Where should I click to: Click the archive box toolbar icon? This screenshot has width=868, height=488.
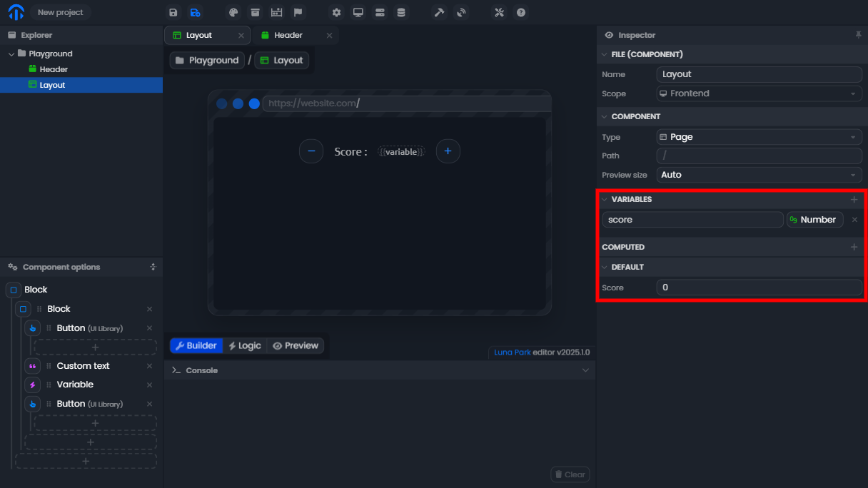pyautogui.click(x=254, y=12)
